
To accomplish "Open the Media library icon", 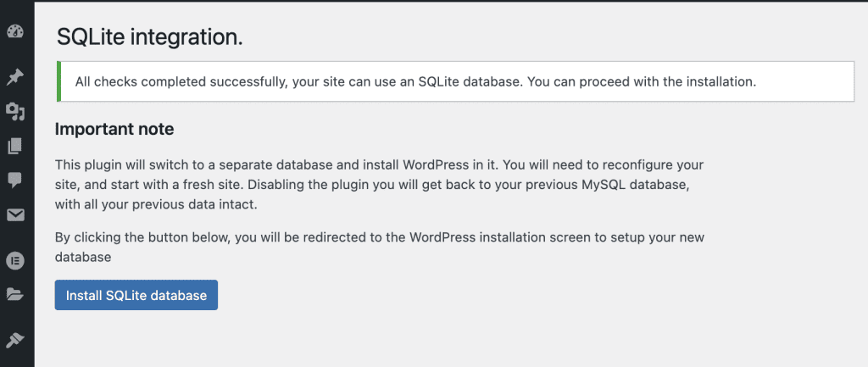I will 15,112.
